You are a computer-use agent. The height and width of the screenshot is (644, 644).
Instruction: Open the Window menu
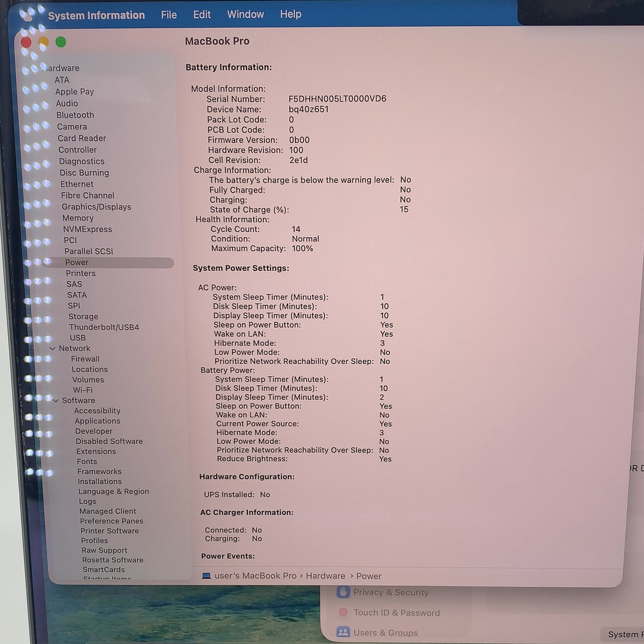tap(245, 14)
